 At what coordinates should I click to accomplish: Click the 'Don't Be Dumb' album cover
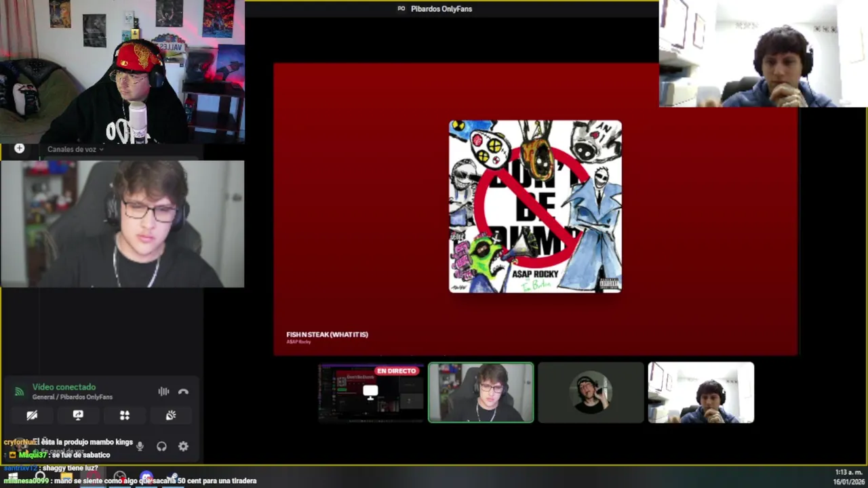(x=535, y=207)
